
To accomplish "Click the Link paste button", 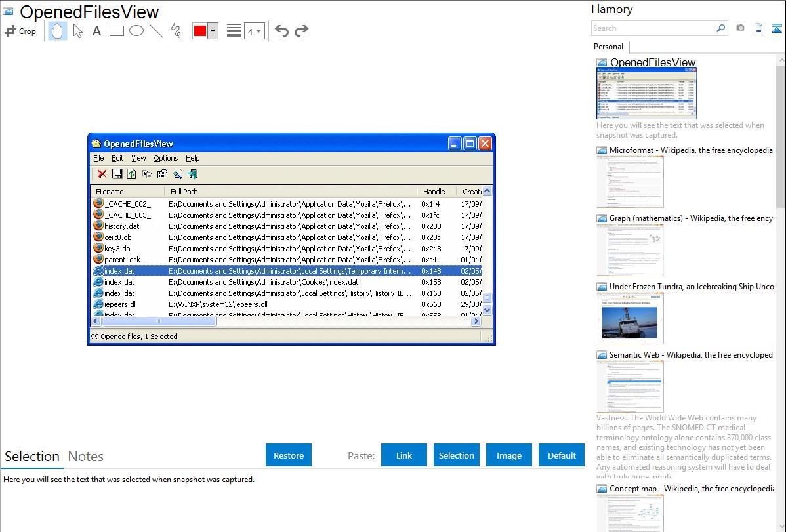I will click(x=404, y=455).
